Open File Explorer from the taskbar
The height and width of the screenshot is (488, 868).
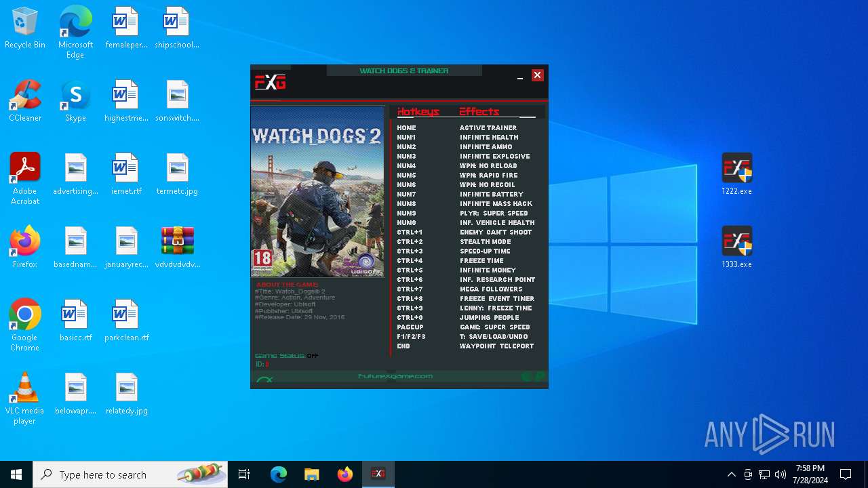point(311,474)
